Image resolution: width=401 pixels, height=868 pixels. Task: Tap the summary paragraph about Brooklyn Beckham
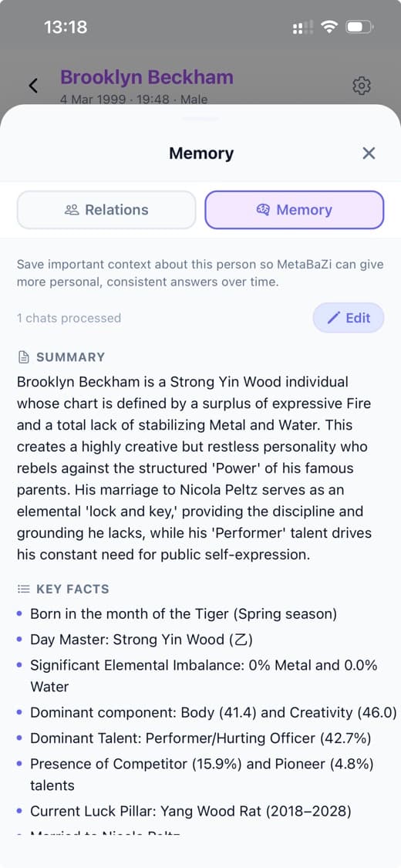point(194,468)
